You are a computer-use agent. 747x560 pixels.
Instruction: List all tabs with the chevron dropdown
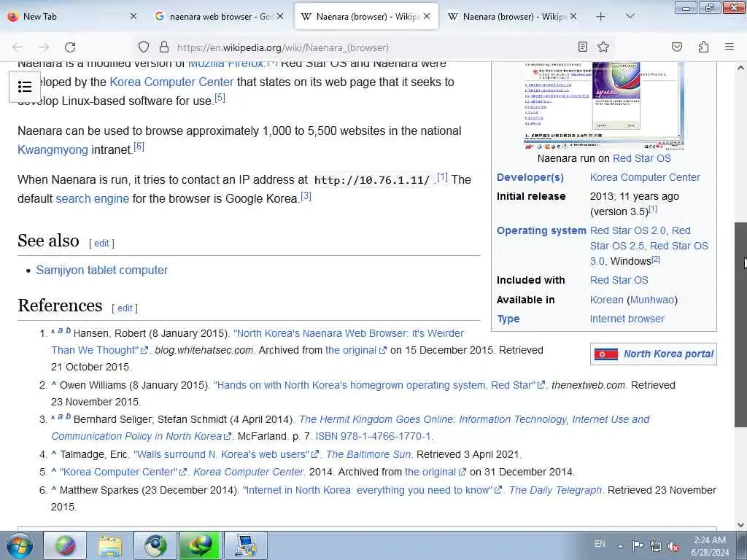[630, 16]
